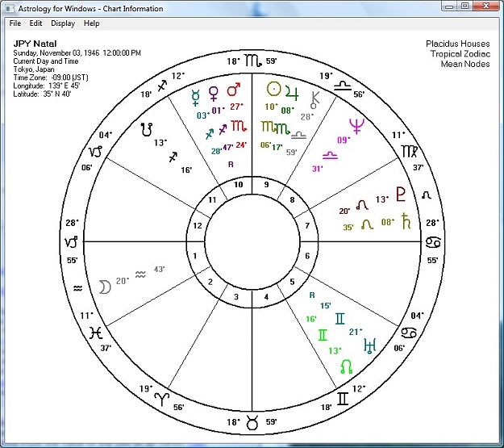Click the purple retrograde R under Venus

click(231, 165)
